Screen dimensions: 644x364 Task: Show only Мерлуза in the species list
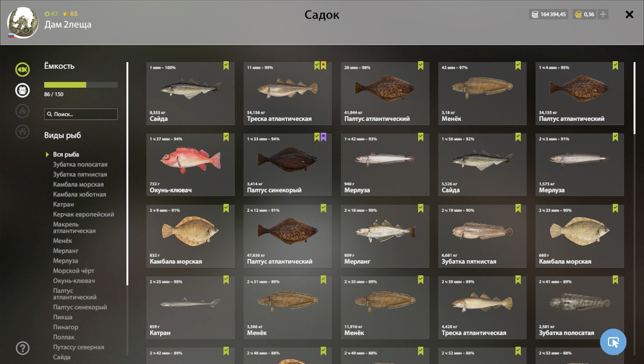click(x=65, y=261)
